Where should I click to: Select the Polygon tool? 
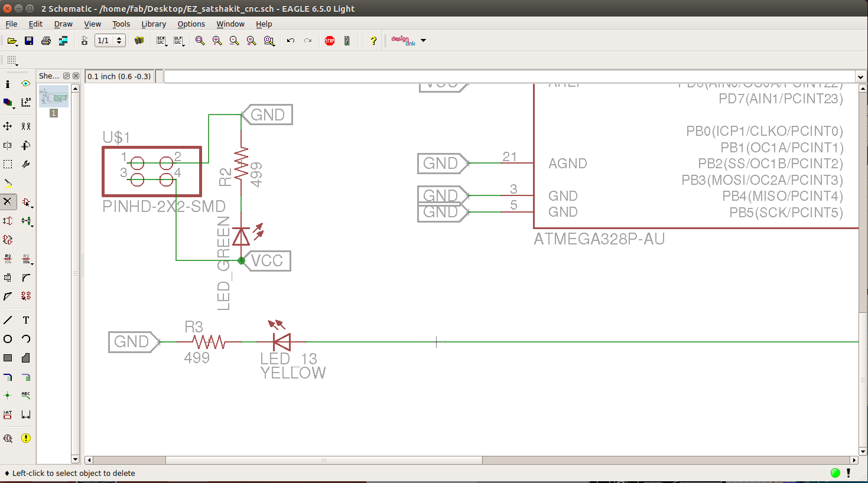click(25, 358)
